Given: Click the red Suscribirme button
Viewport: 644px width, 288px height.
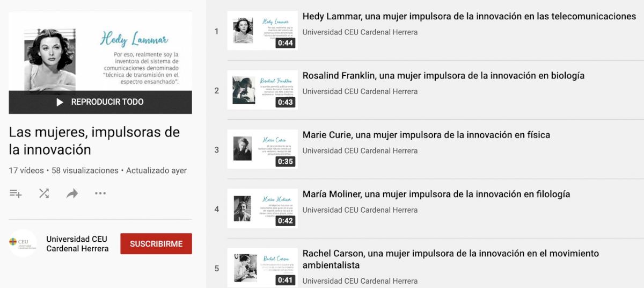Looking at the screenshot, I should tap(156, 243).
